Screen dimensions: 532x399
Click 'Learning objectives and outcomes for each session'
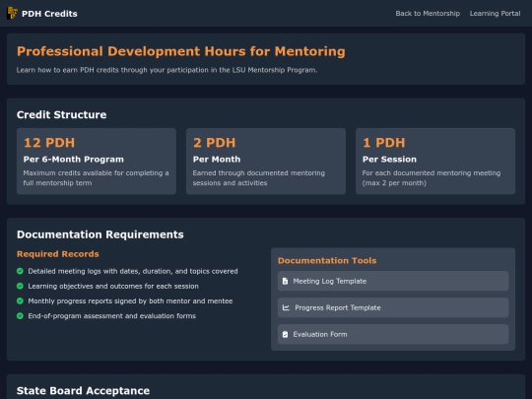coord(113,286)
